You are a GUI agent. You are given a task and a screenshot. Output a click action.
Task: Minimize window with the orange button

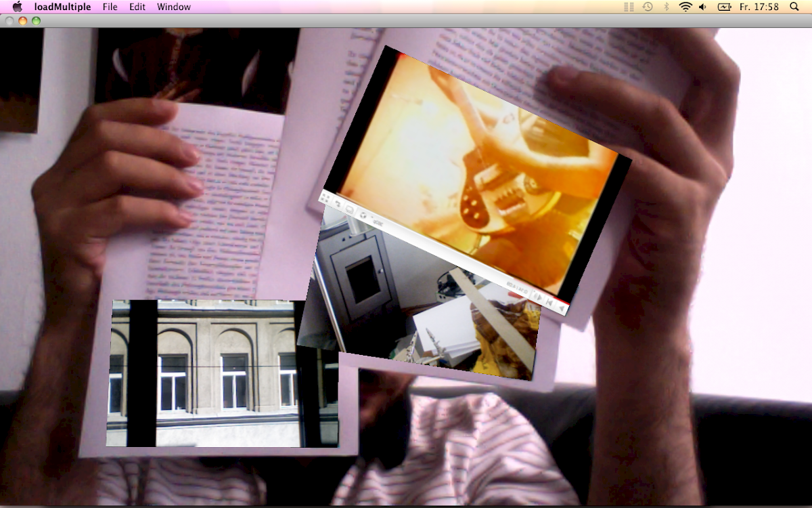tap(22, 21)
